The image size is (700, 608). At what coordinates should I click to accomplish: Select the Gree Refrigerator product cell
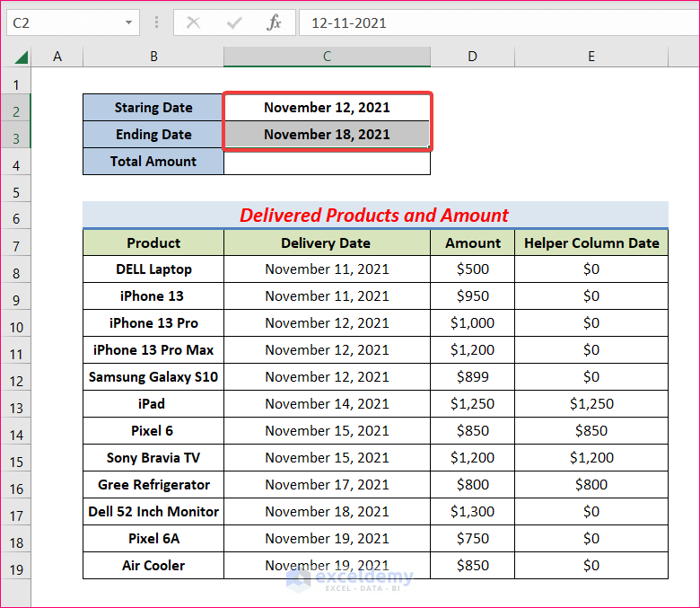point(153,485)
